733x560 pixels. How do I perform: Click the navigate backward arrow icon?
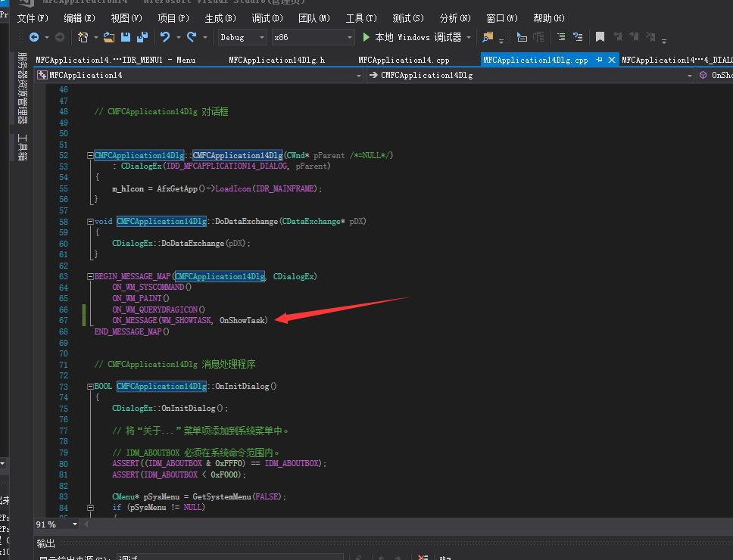point(34,37)
